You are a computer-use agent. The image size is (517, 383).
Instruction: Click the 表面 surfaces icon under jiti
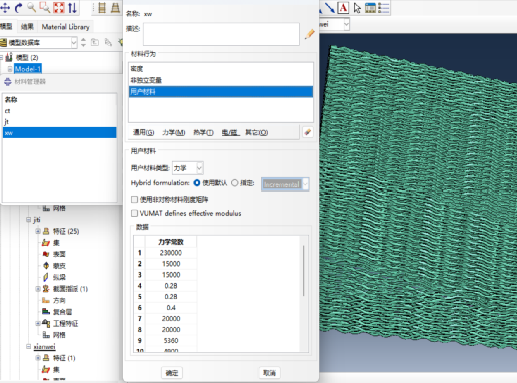pyautogui.click(x=46, y=254)
